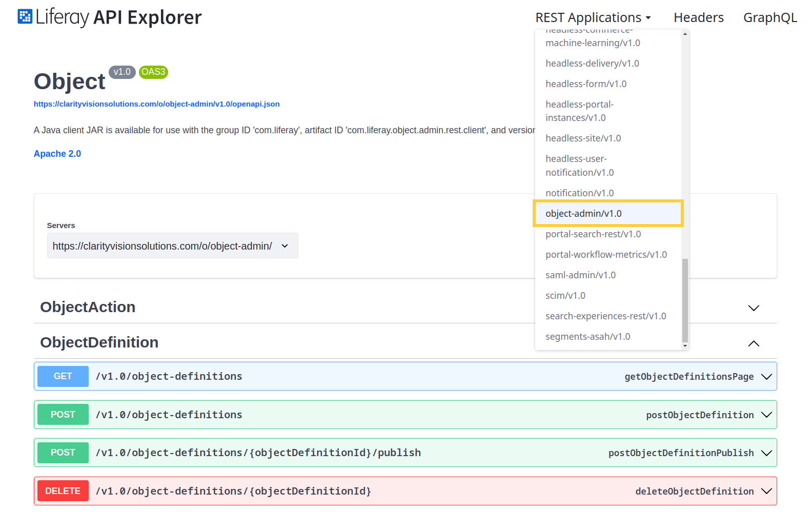Click the dropdown scrollbar thumb
The height and width of the screenshot is (512, 812).
[685, 300]
